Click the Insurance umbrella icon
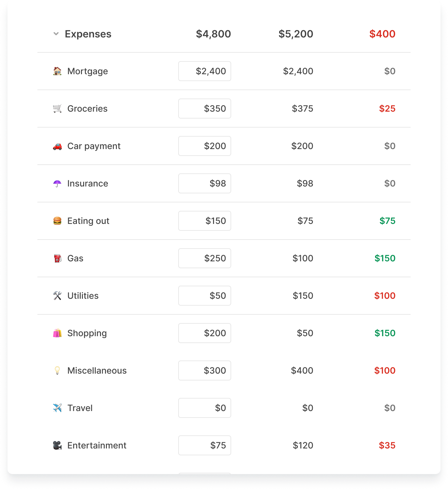The height and width of the screenshot is (489, 448). [57, 183]
